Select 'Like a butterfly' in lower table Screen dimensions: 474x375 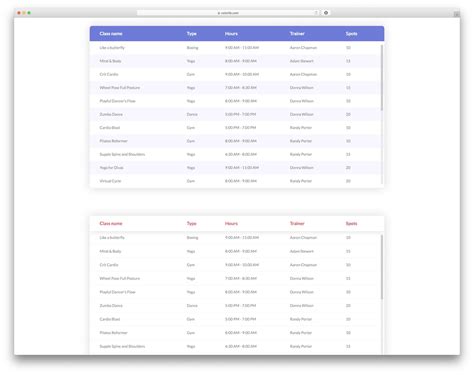tap(112, 238)
